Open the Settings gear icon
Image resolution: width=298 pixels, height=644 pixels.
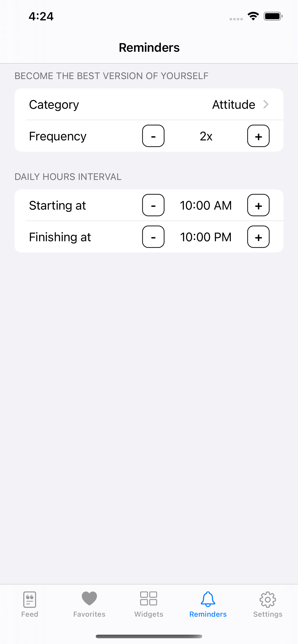(x=268, y=599)
